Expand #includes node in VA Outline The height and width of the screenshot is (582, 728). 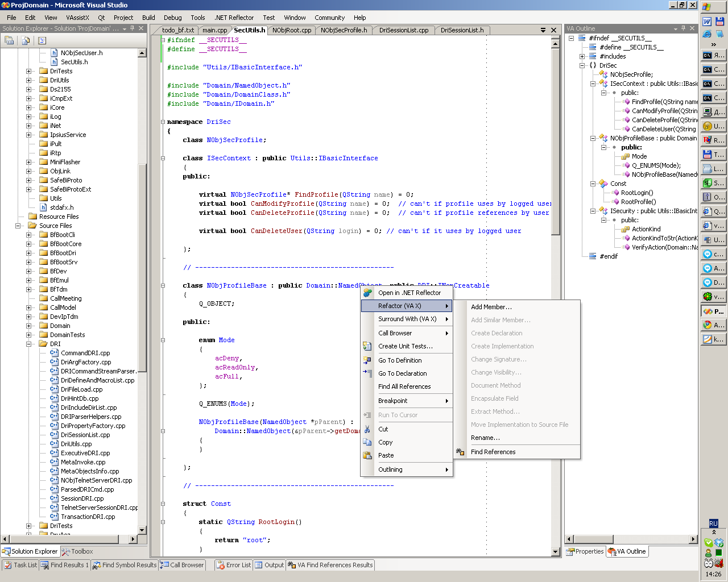[582, 56]
